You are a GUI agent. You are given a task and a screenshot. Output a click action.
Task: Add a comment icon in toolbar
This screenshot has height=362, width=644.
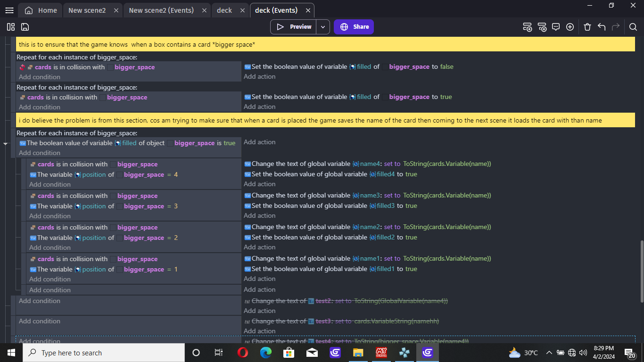(x=556, y=27)
